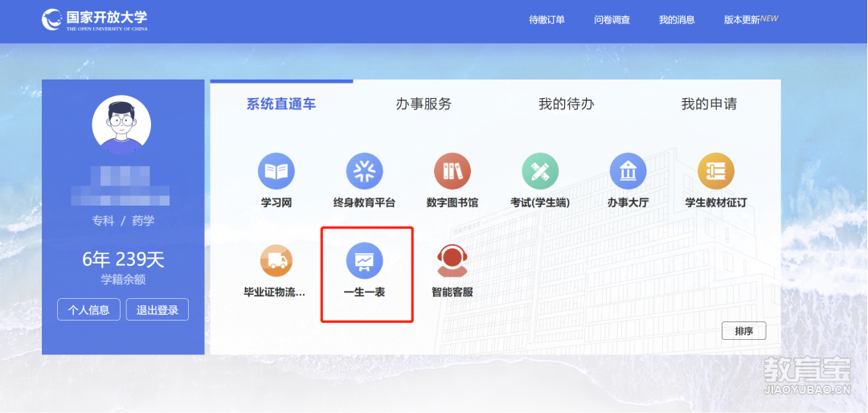868x413 pixels.
Task: Open the 智能客服 headset icon
Action: click(x=452, y=260)
